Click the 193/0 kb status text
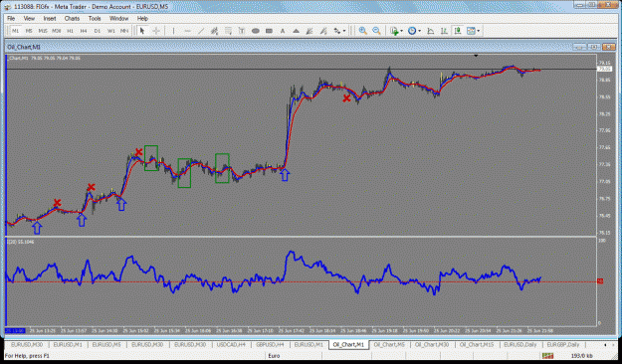Image resolution: width=622 pixels, height=364 pixels. pyautogui.click(x=582, y=356)
